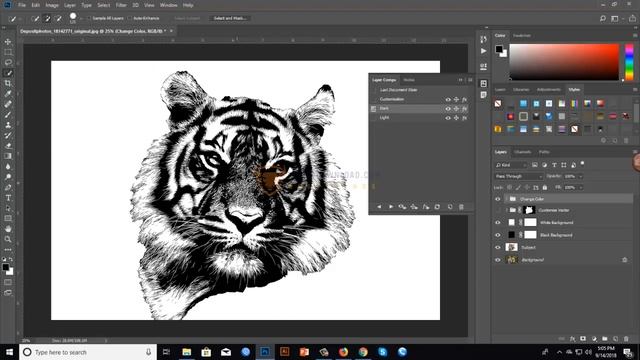640x360 pixels.
Task: Click the search icon in options bar
Action: pos(602,18)
